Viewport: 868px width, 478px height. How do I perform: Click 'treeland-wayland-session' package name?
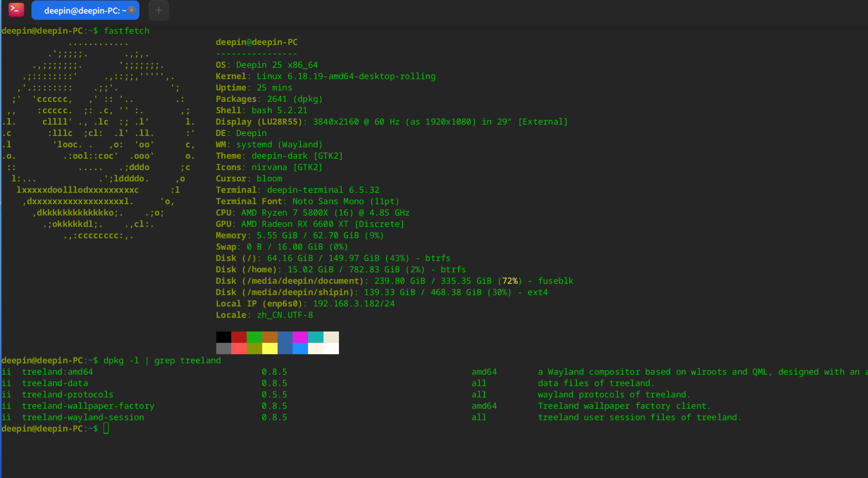tap(83, 418)
